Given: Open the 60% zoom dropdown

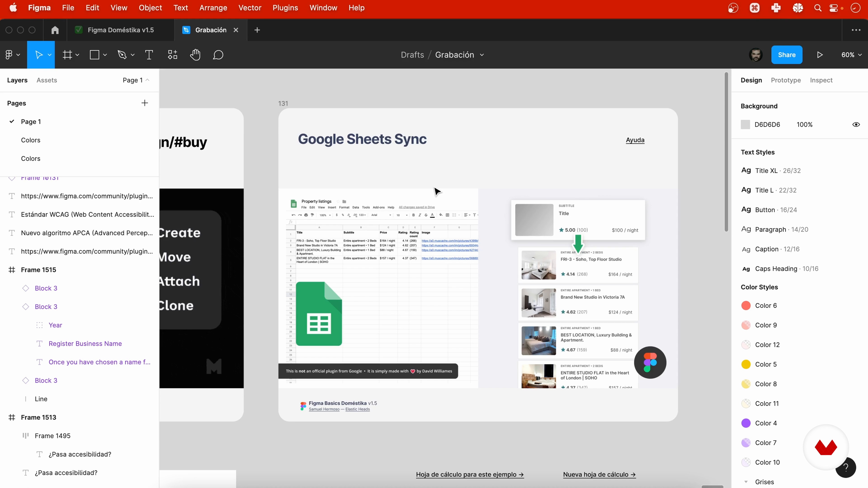Looking at the screenshot, I should (851, 54).
